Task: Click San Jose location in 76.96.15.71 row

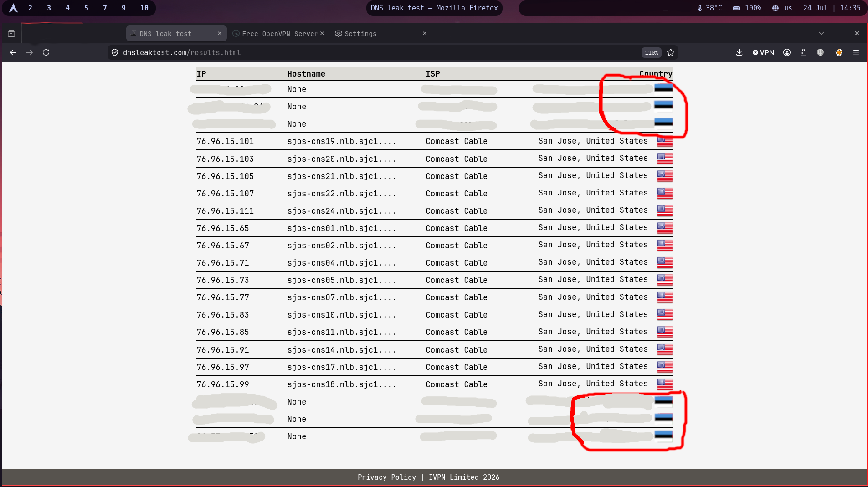Action: [593, 262]
